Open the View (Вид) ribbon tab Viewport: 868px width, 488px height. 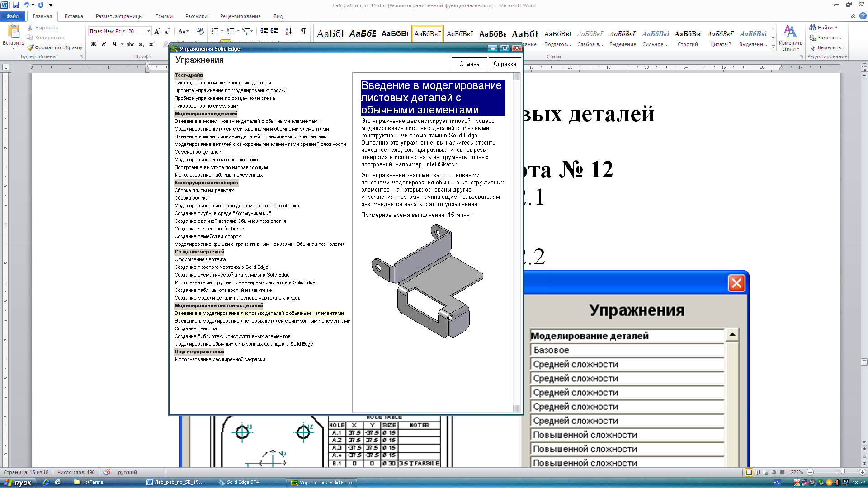(278, 16)
